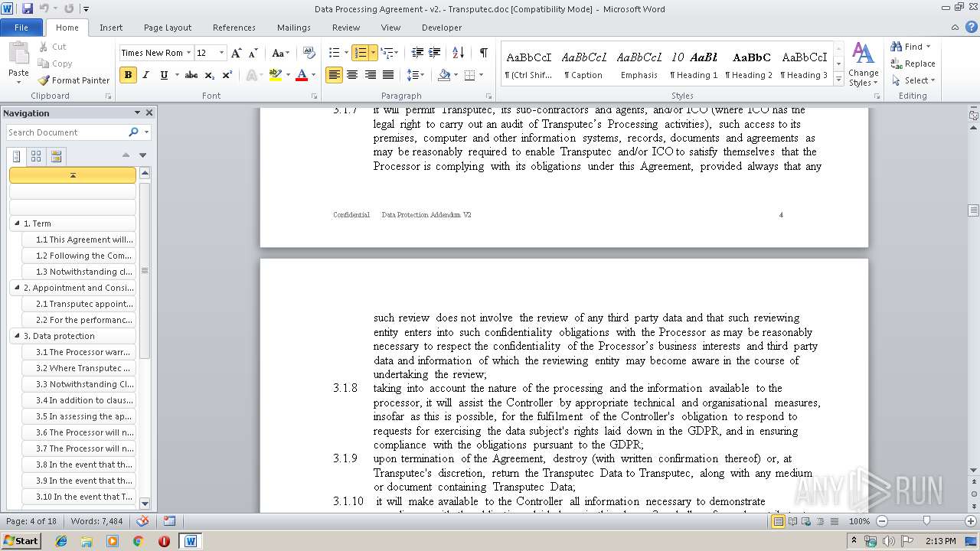The height and width of the screenshot is (551, 980).
Task: Open the Font name dropdown
Action: (188, 53)
